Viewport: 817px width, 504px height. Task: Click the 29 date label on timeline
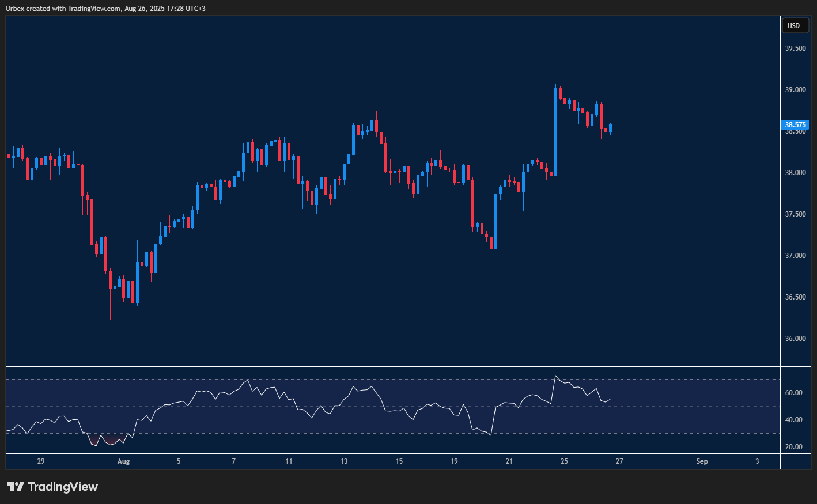(x=40, y=461)
